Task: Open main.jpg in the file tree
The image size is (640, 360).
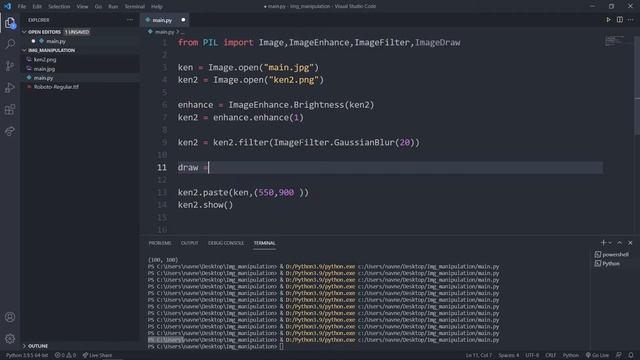Action: tap(44, 69)
